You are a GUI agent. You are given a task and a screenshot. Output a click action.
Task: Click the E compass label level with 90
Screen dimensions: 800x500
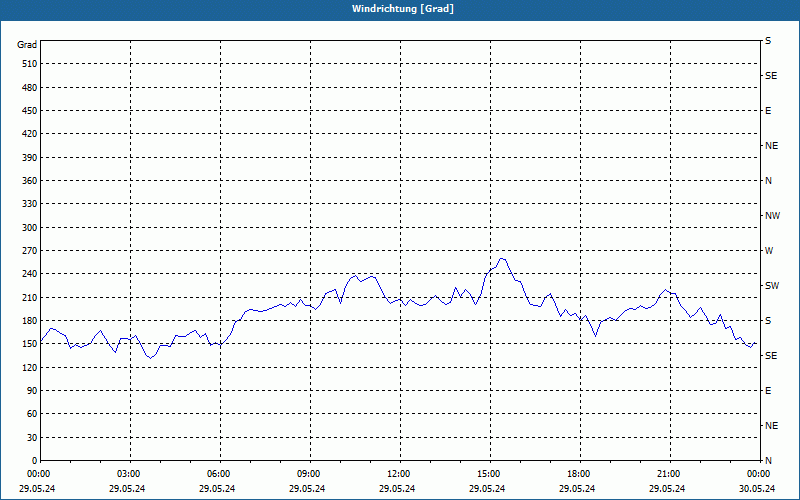[x=768, y=391]
